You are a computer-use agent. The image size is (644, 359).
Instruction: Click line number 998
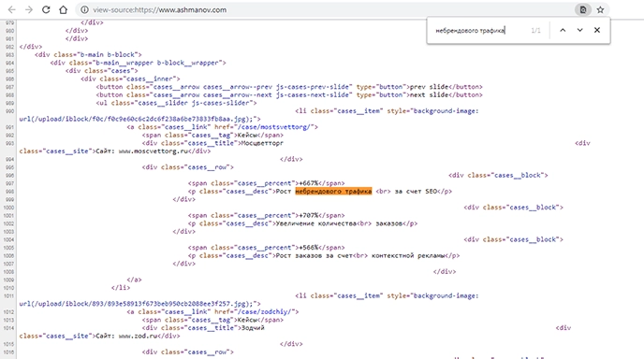(x=9, y=192)
